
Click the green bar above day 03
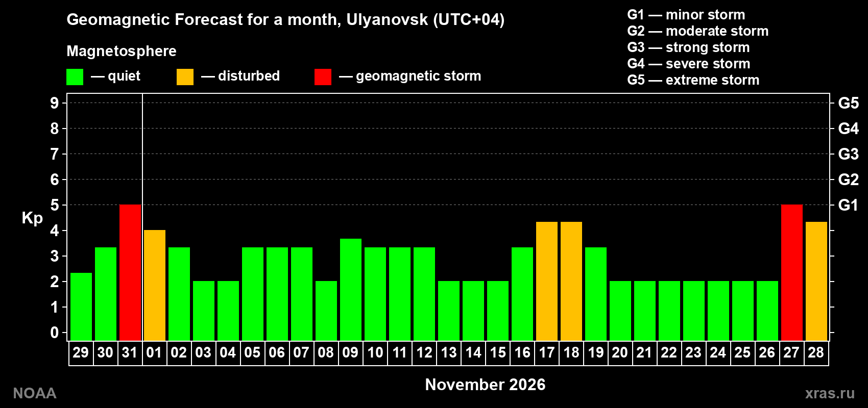pos(204,311)
